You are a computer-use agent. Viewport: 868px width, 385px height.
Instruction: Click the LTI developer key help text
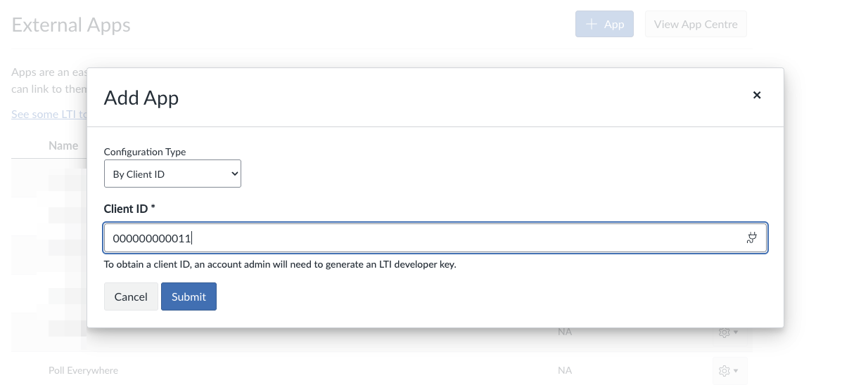(x=280, y=265)
